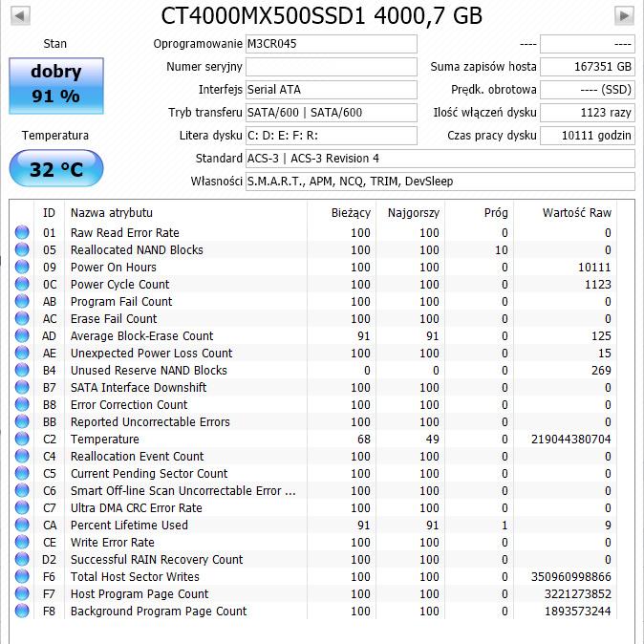Select the Raw Read Error Rate attribute name

125,233
